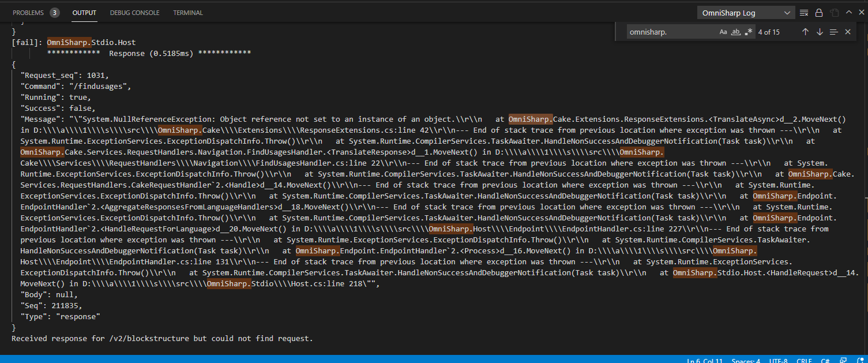The image size is (868, 363).
Task: Clear the Output panel content
Action: (803, 12)
